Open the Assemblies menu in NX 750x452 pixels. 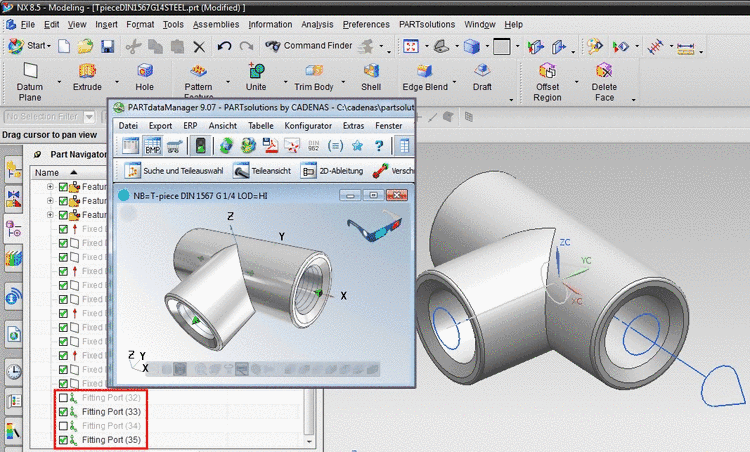coord(216,24)
